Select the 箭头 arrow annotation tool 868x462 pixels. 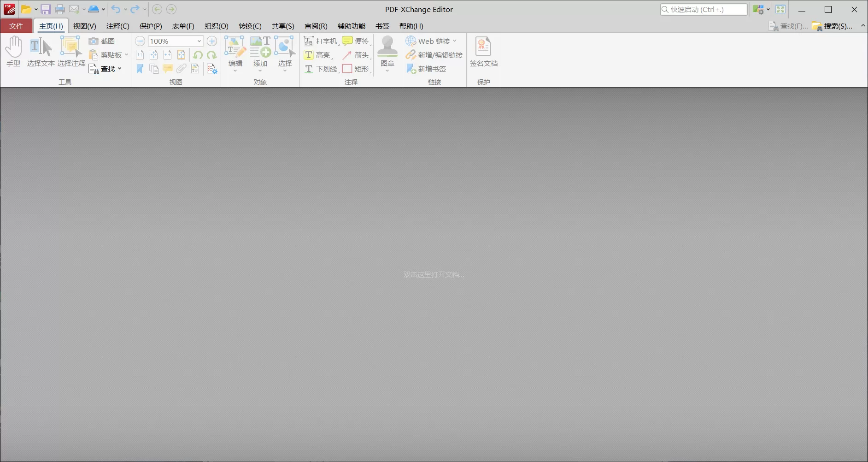[x=357, y=55]
